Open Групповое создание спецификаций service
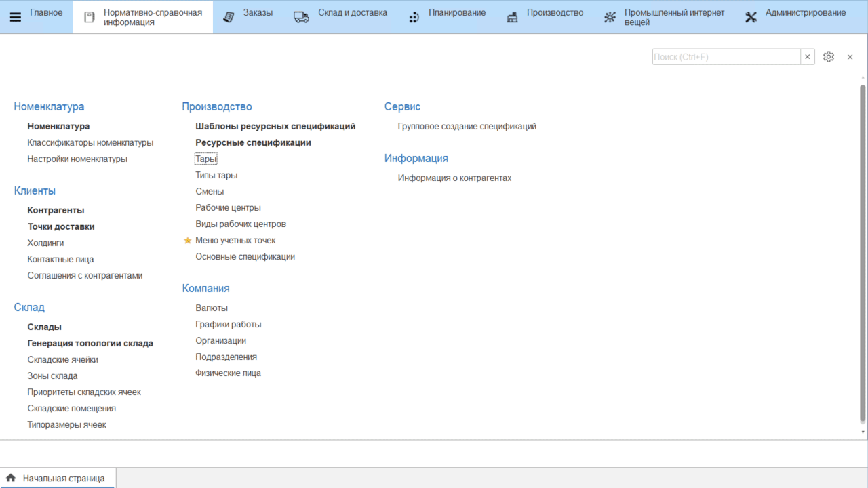The height and width of the screenshot is (488, 868). [467, 127]
